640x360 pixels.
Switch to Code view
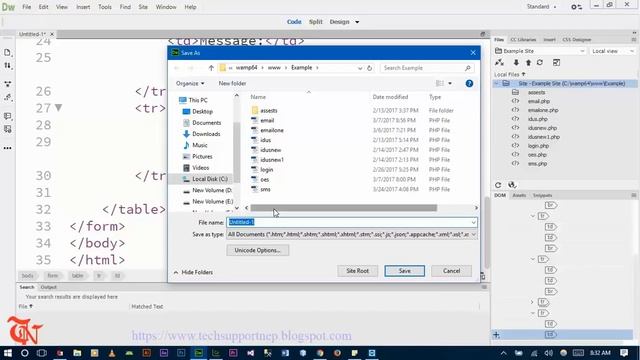[294, 22]
